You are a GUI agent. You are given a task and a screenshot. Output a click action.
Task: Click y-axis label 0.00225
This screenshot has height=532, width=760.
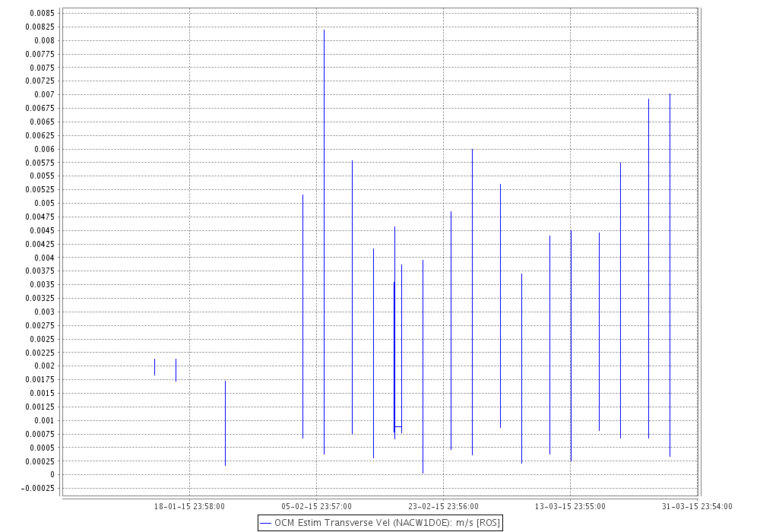pos(40,352)
